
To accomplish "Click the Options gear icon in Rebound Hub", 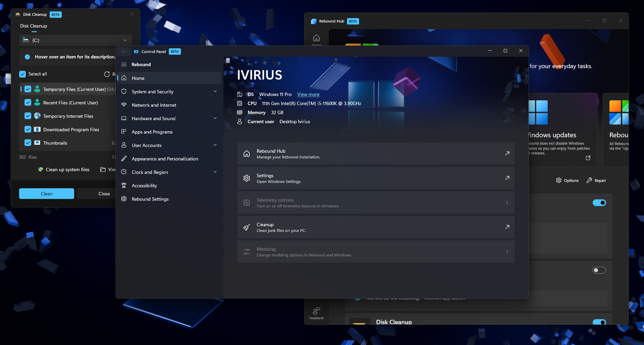I will 559,180.
